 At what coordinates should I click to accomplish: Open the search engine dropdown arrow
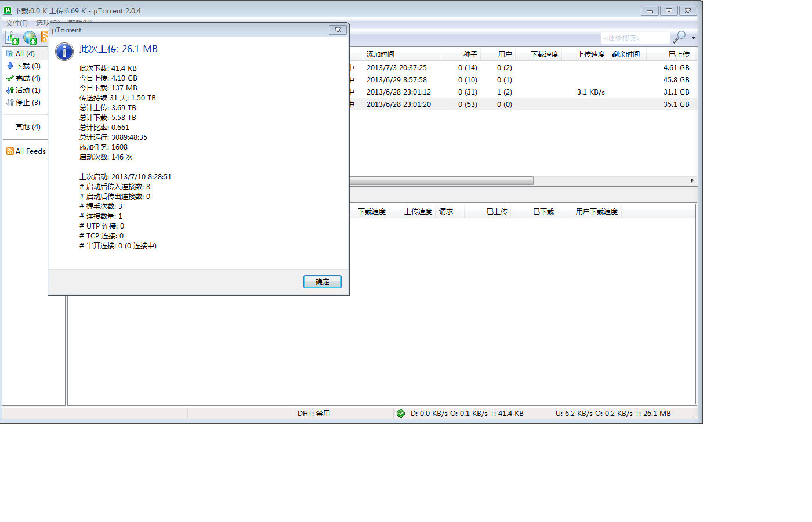point(693,38)
